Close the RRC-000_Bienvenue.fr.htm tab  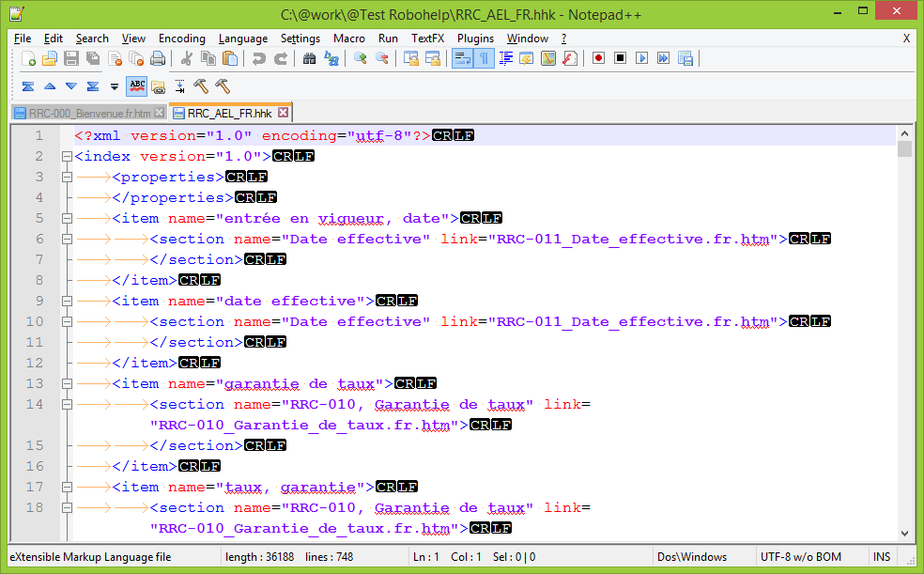click(159, 113)
